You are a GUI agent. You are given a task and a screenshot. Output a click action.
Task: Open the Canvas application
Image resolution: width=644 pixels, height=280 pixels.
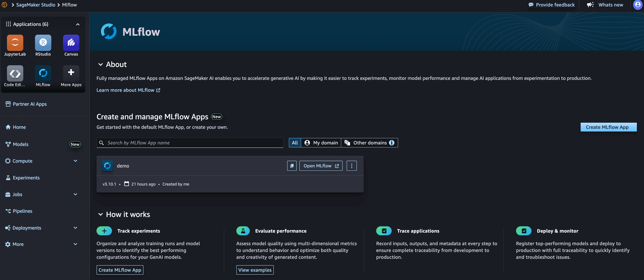pos(71,43)
